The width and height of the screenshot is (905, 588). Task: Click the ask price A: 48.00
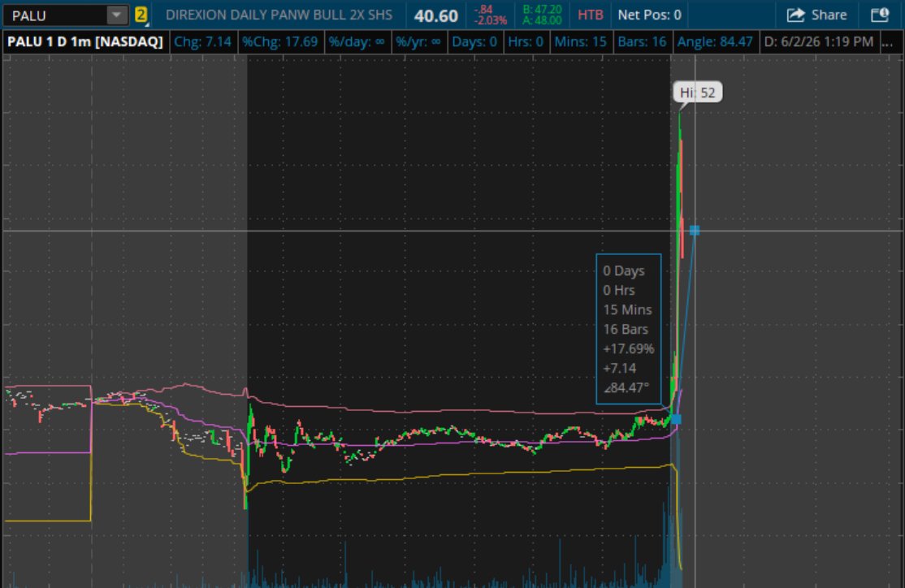tap(542, 20)
